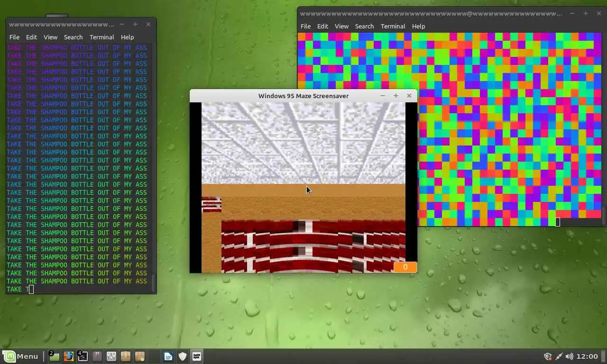Select the highlighted toggle-switches taskbar icon
This screenshot has height=364, width=607.
tap(197, 356)
